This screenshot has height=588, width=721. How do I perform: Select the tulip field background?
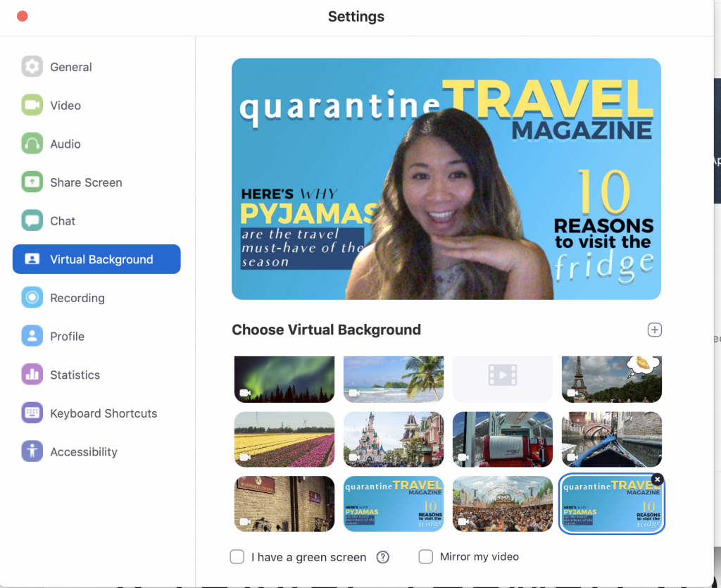pos(284,438)
